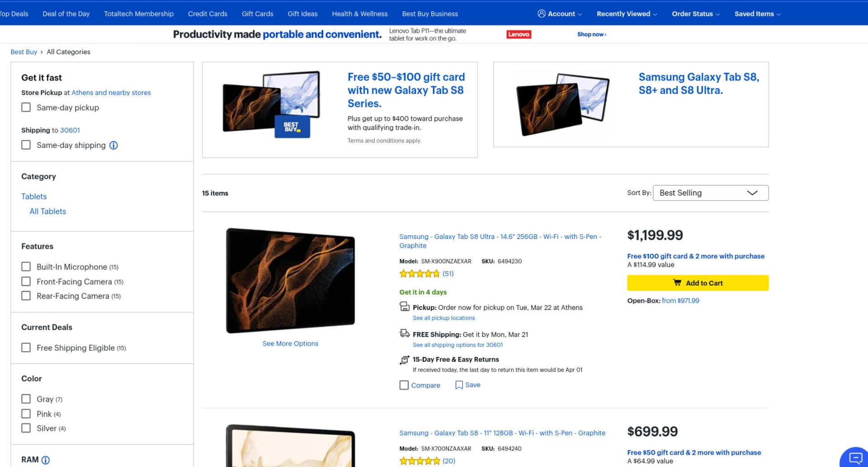Image resolution: width=868 pixels, height=467 pixels.
Task: Add the Galaxy Tab S8 Ultra to Cart
Action: (x=698, y=283)
